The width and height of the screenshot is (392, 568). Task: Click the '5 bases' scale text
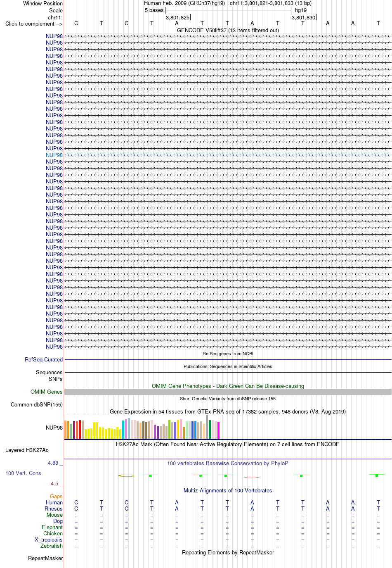(154, 10)
